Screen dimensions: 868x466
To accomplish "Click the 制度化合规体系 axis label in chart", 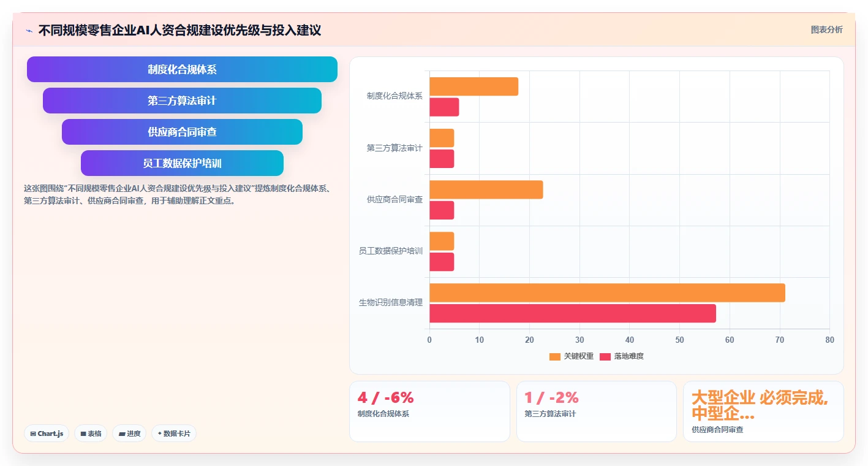I will [x=394, y=96].
